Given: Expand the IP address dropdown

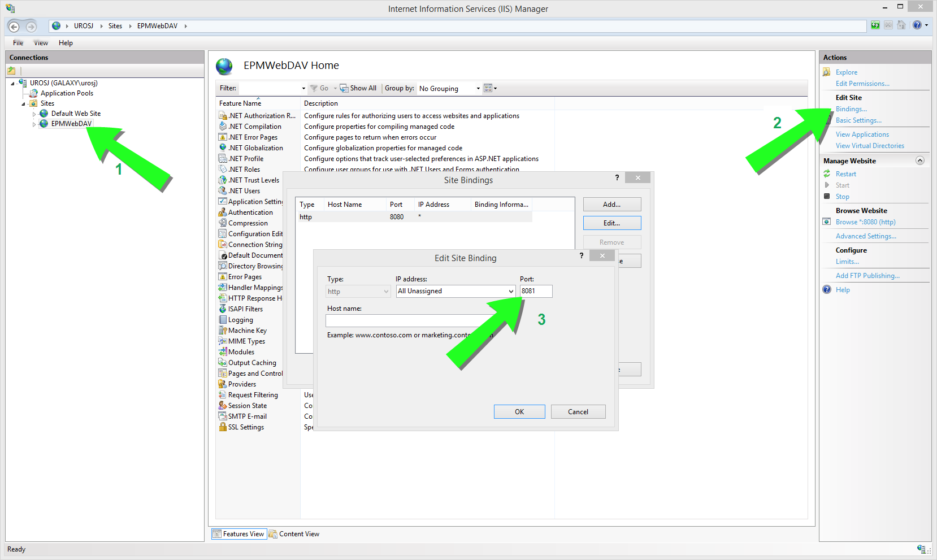Looking at the screenshot, I should (x=510, y=292).
